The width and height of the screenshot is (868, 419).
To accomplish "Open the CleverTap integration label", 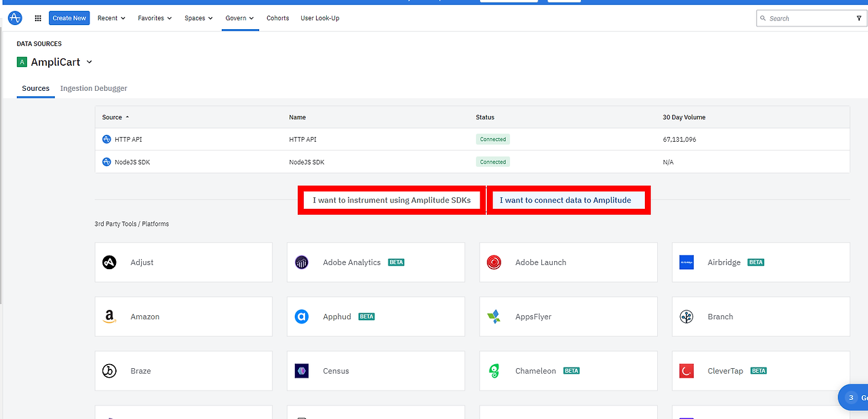I will 726,371.
